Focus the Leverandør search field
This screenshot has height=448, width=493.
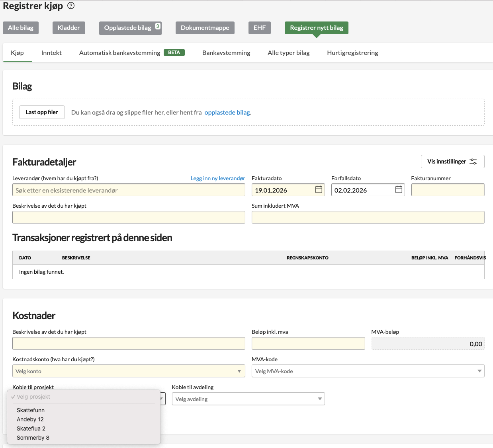[129, 190]
